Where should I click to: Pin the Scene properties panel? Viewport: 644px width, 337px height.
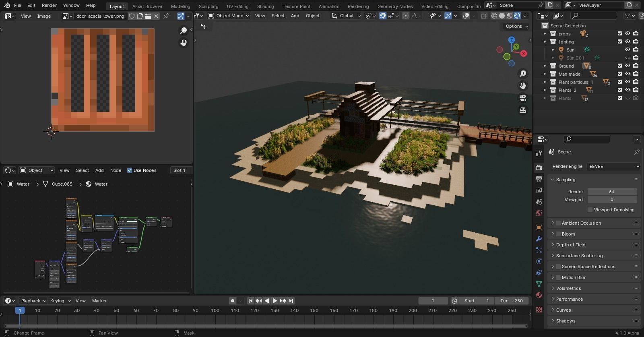tap(637, 152)
